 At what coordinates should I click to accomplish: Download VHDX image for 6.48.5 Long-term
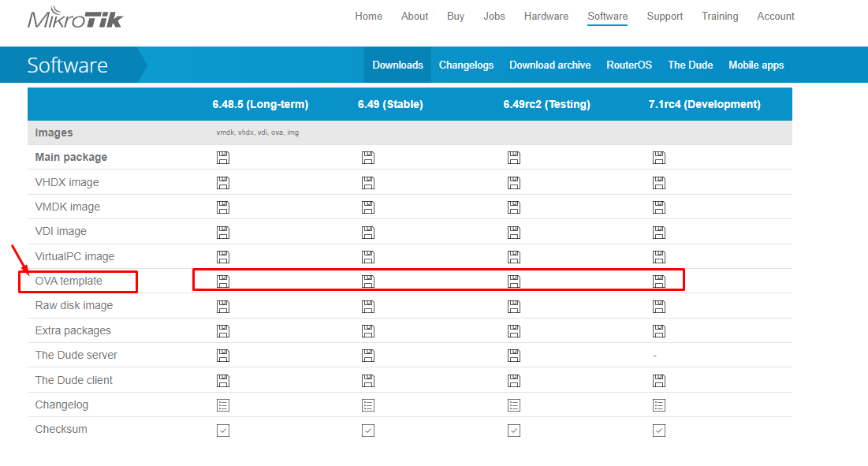[x=223, y=183]
